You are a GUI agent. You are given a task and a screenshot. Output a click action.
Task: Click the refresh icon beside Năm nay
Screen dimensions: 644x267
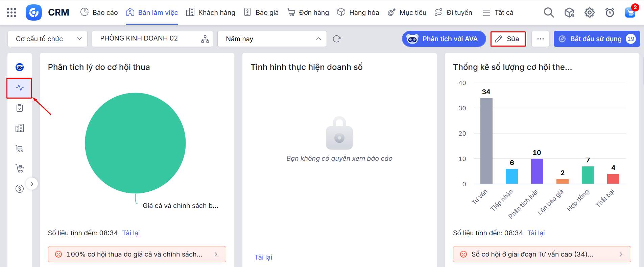(337, 39)
